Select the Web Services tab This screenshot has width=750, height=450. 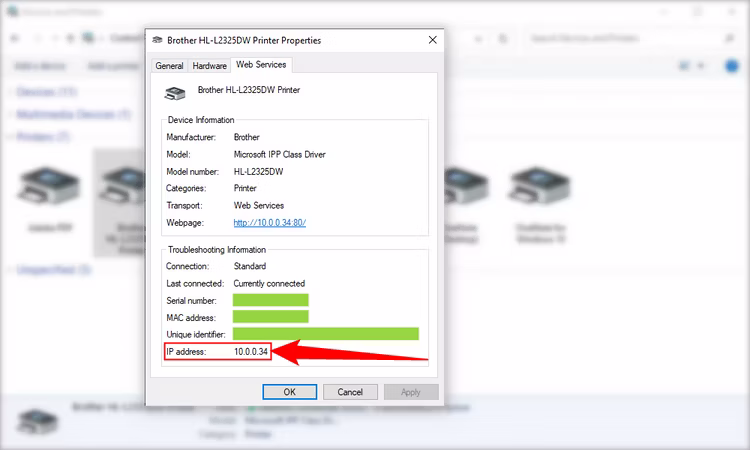pyautogui.click(x=261, y=65)
